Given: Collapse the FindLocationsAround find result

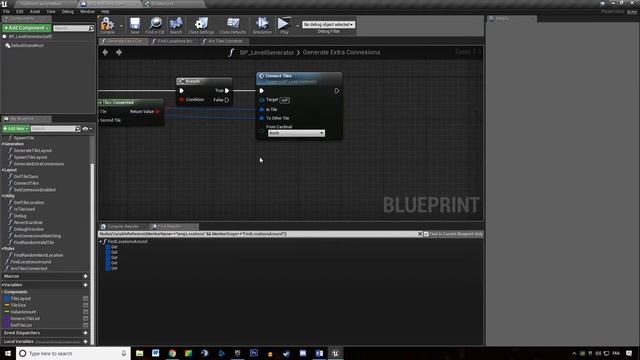Looking at the screenshot, I should pyautogui.click(x=100, y=242).
